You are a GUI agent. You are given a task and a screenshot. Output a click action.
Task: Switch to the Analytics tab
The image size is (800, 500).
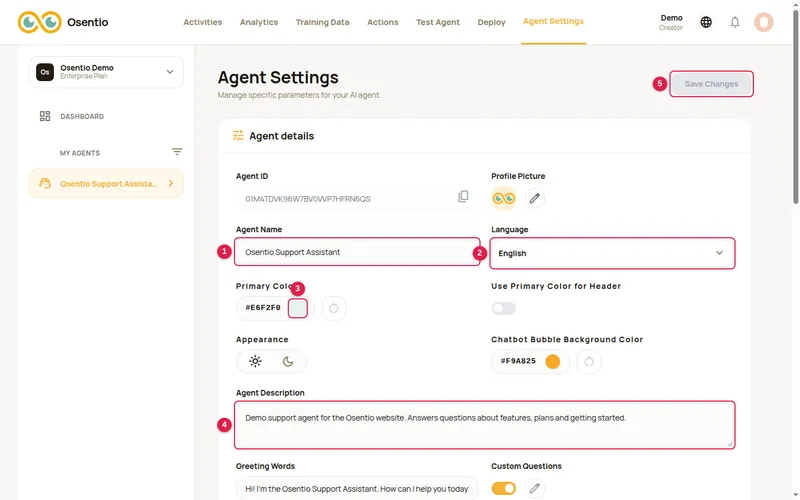(x=259, y=22)
